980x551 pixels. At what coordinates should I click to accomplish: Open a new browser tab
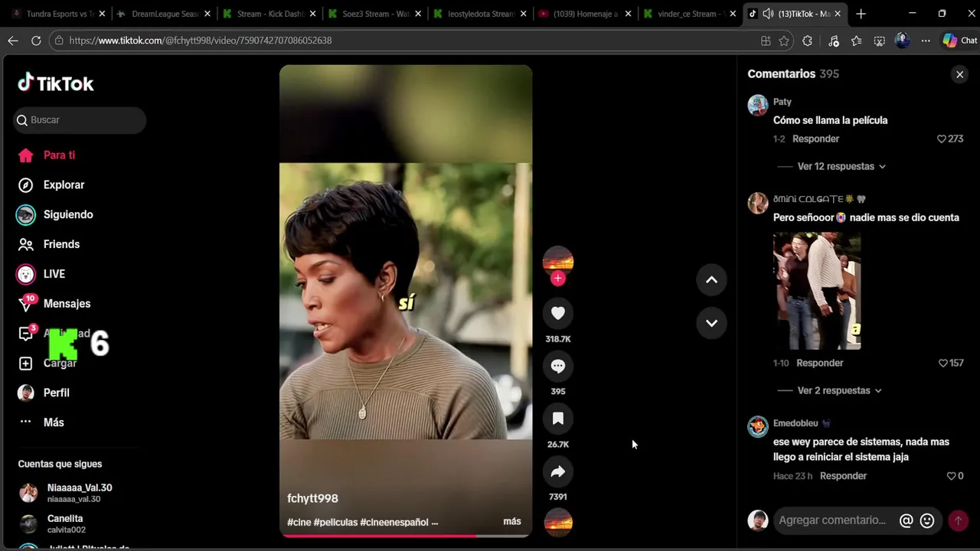[x=861, y=14]
